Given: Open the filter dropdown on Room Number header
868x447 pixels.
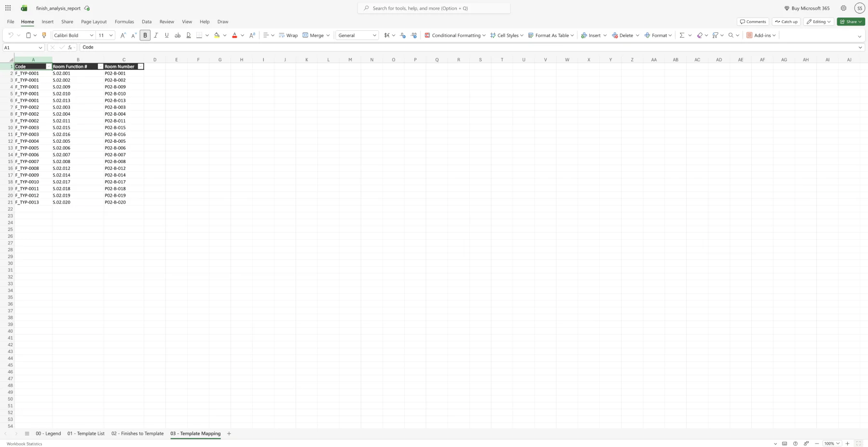Looking at the screenshot, I should tap(140, 66).
